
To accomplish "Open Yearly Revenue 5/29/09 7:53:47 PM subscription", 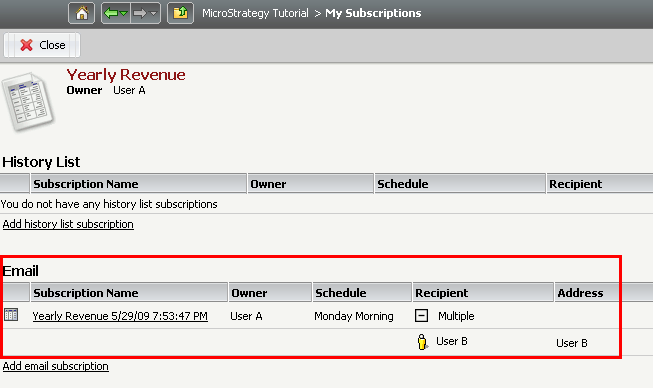I will pos(120,316).
